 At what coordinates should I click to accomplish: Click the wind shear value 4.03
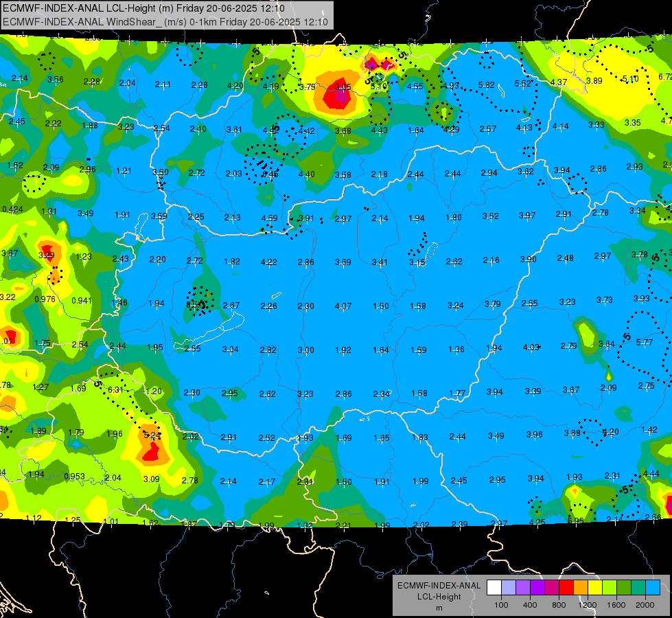(x=531, y=347)
